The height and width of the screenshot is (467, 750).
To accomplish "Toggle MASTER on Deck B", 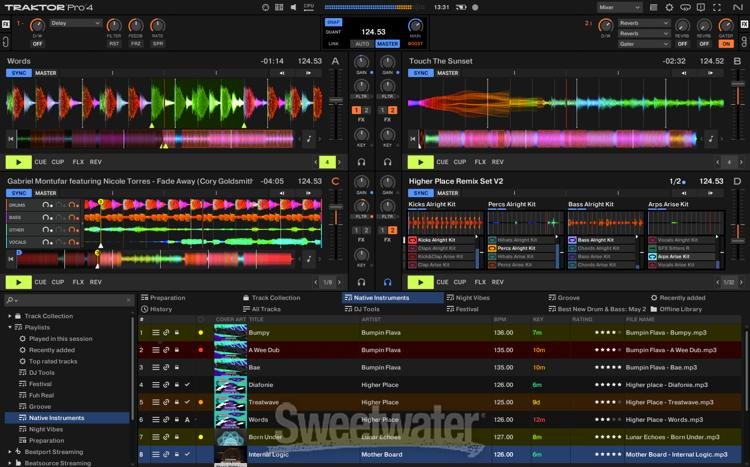I will point(448,73).
